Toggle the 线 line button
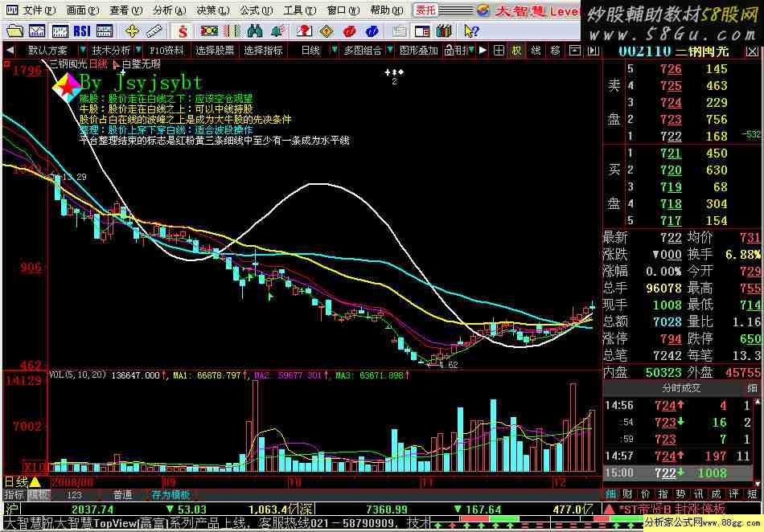 pos(536,50)
